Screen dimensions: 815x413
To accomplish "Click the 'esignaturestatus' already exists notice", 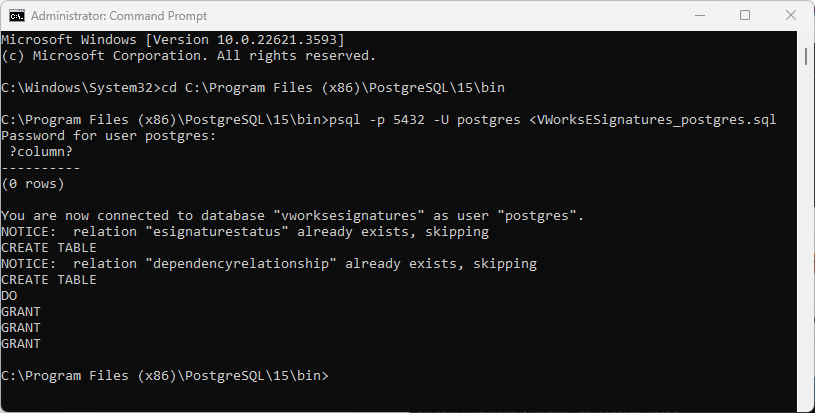I will (245, 232).
